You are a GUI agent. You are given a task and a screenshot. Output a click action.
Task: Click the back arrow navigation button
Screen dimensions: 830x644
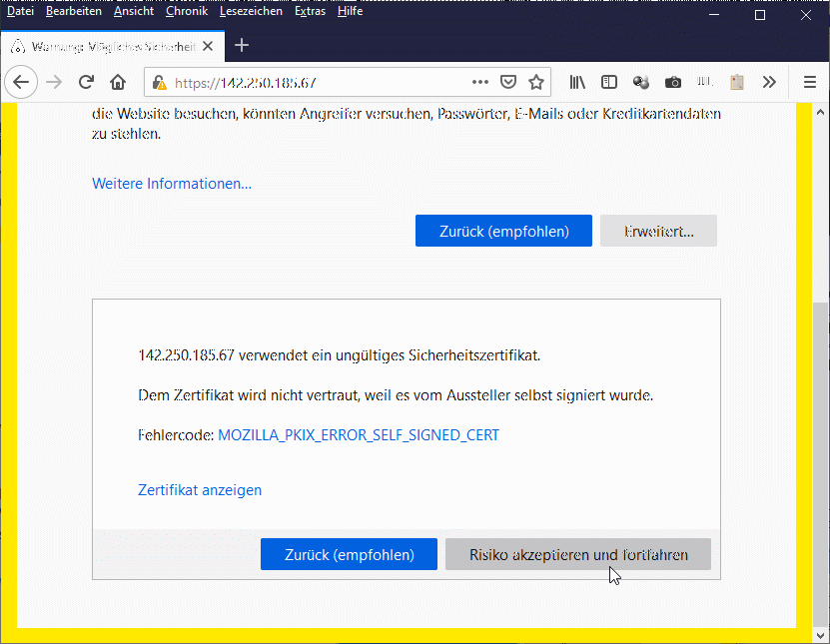tap(22, 82)
